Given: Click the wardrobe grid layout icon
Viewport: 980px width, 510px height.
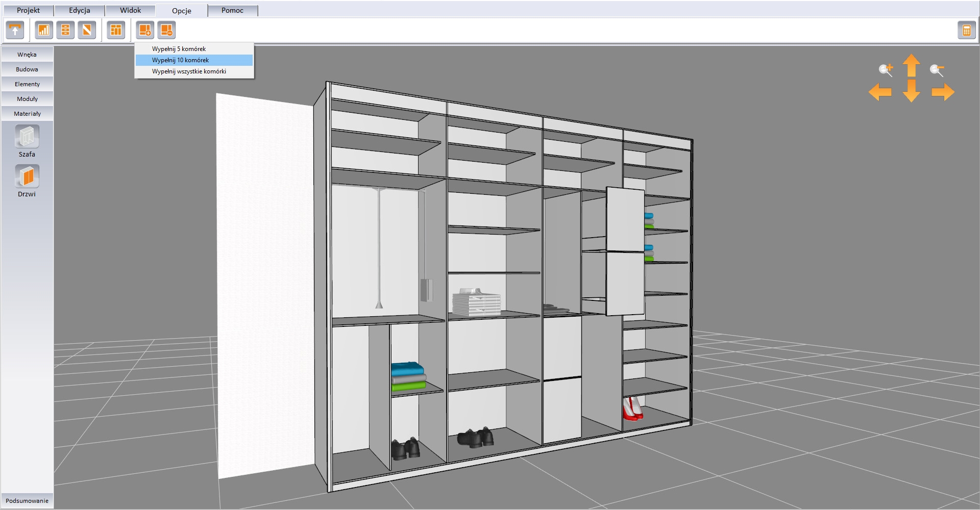Looking at the screenshot, I should pyautogui.click(x=116, y=31).
